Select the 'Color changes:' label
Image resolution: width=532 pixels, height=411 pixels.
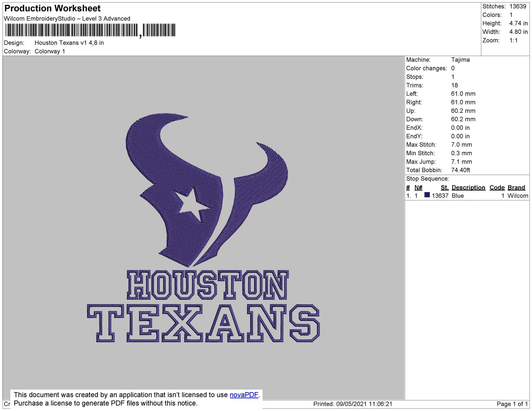click(426, 68)
